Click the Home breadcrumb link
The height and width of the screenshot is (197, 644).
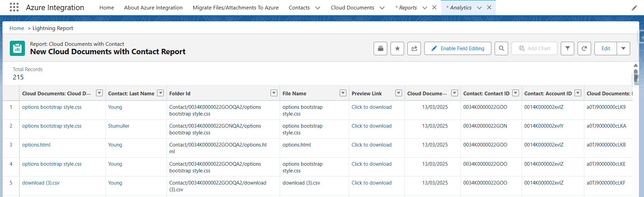pyautogui.click(x=17, y=28)
